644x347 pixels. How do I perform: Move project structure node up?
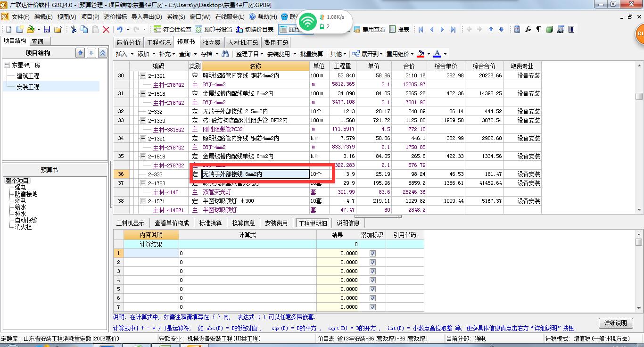(80, 53)
